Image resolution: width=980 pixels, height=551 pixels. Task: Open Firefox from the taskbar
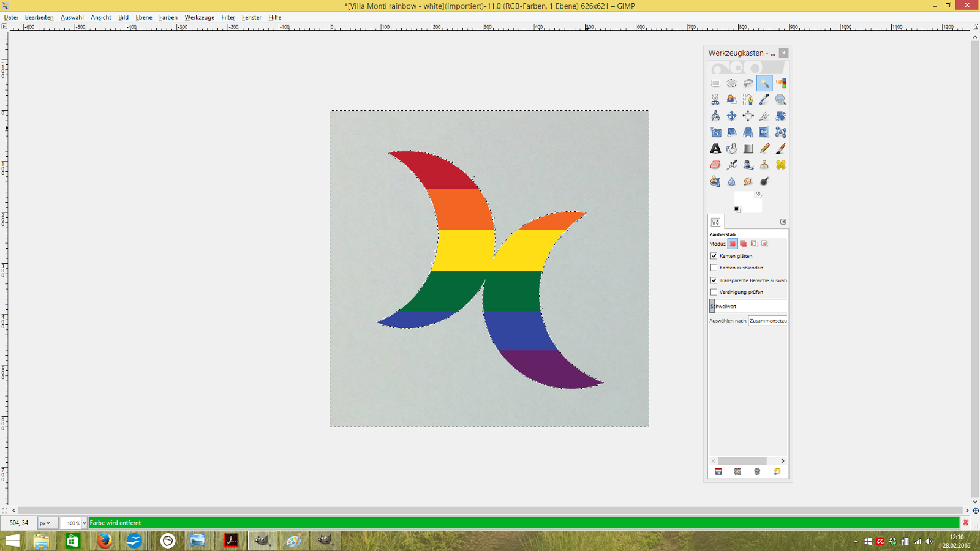point(105,541)
